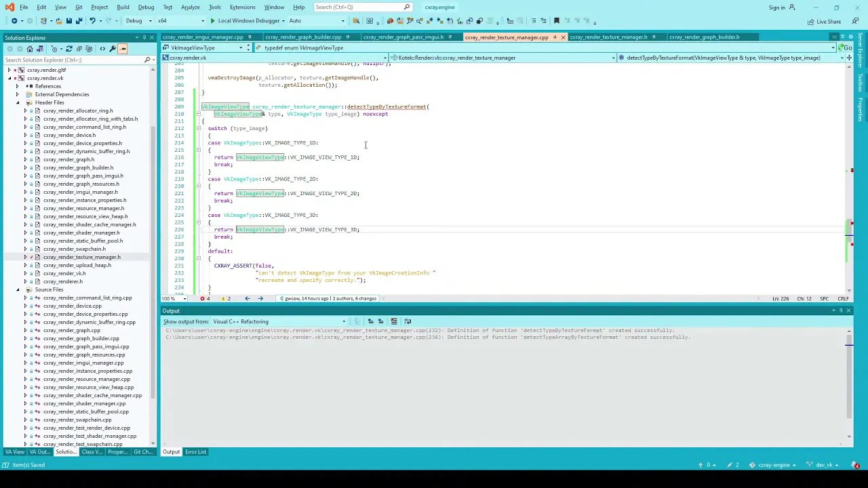Click the Search Solution Explorer field
This screenshot has width=868, height=488.
(x=73, y=60)
